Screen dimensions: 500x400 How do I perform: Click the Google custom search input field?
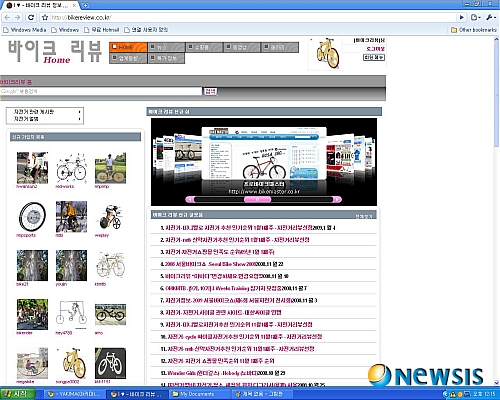[x=101, y=91]
